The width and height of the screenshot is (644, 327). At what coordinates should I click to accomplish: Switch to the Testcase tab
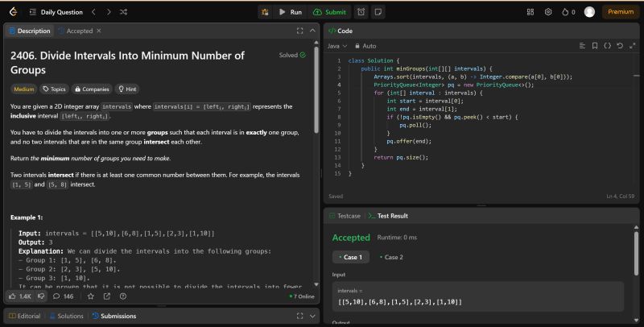point(345,216)
